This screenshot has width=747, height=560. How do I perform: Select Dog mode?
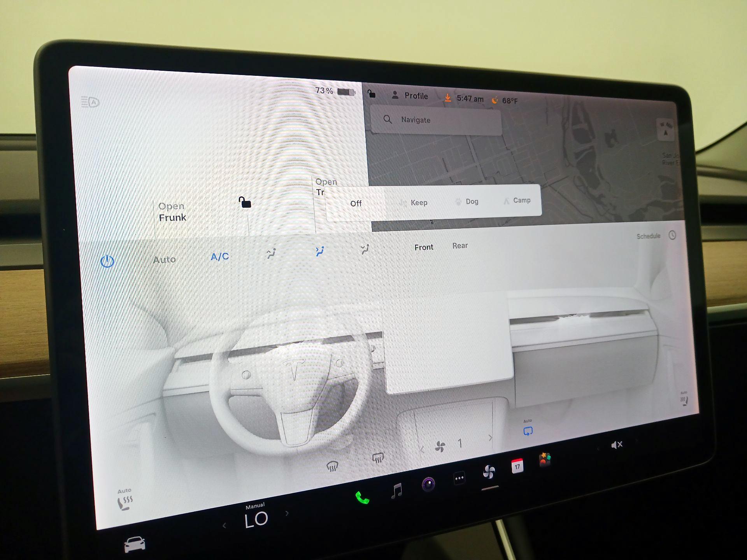(x=466, y=201)
